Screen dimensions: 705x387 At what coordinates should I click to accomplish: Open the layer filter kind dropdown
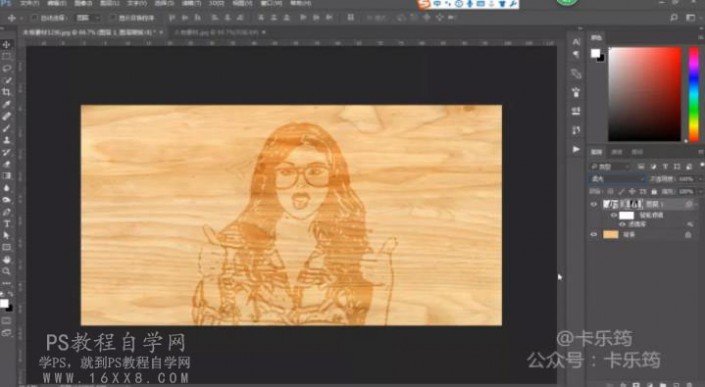(611, 167)
